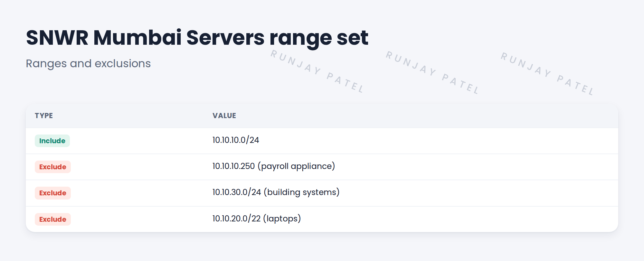Select '10.10.30.0/24 (building systems)' value
Viewport: 644px width, 261px height.
point(276,192)
